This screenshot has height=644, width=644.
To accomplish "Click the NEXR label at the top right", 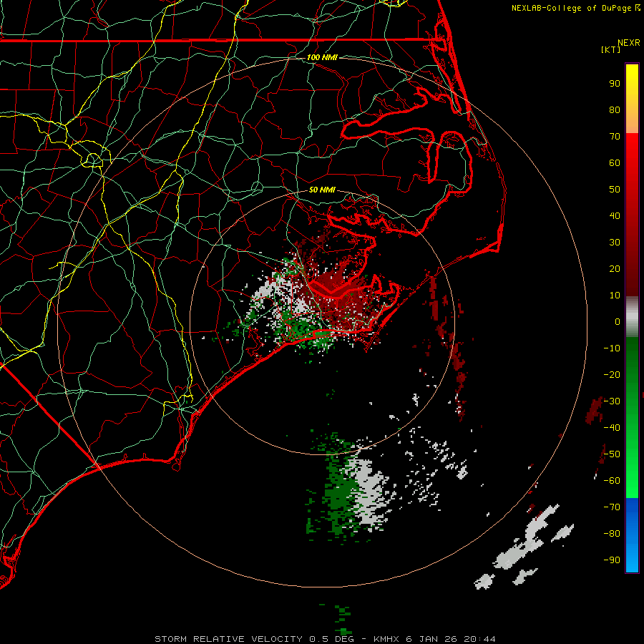I will [x=629, y=43].
